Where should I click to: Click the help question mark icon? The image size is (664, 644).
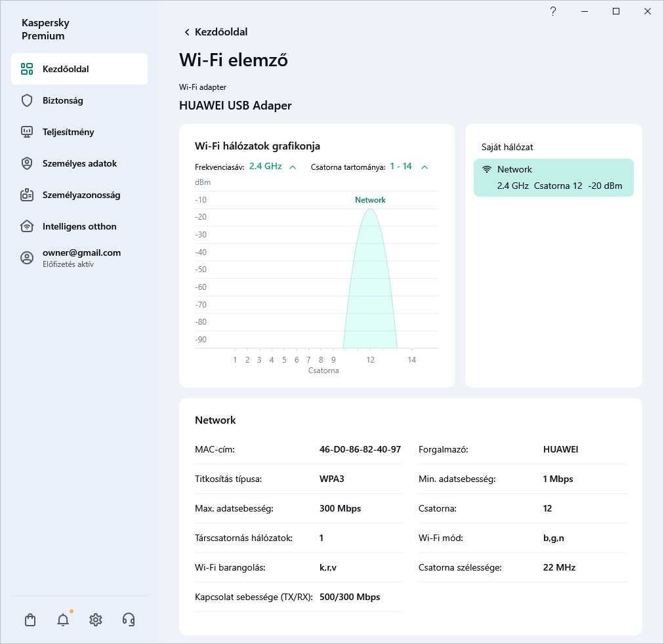[x=553, y=11]
